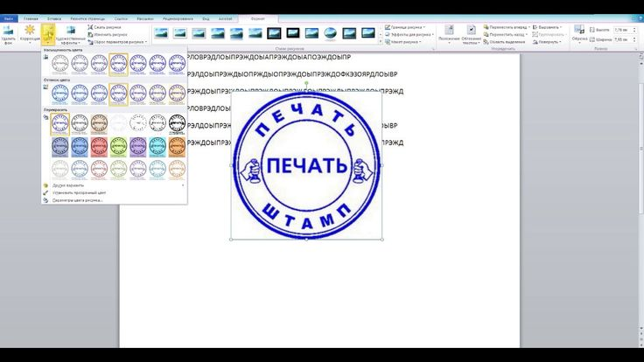
Task: Open Artistic Effects (Художественные эффекты)
Action: (x=70, y=34)
